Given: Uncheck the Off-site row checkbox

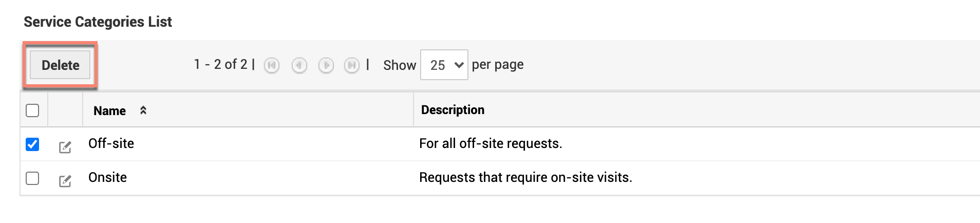Looking at the screenshot, I should 32,144.
